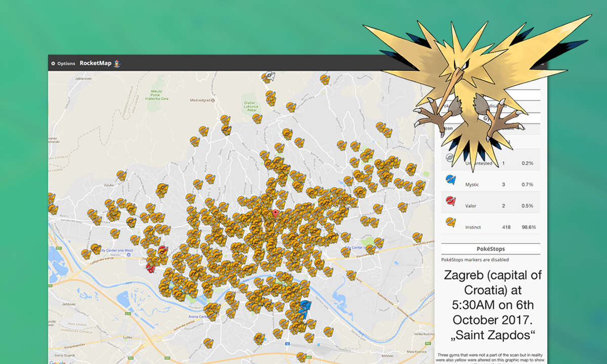This screenshot has height=364, width=607.
Task: Click the Mystic team name in table
Action: pos(472,185)
